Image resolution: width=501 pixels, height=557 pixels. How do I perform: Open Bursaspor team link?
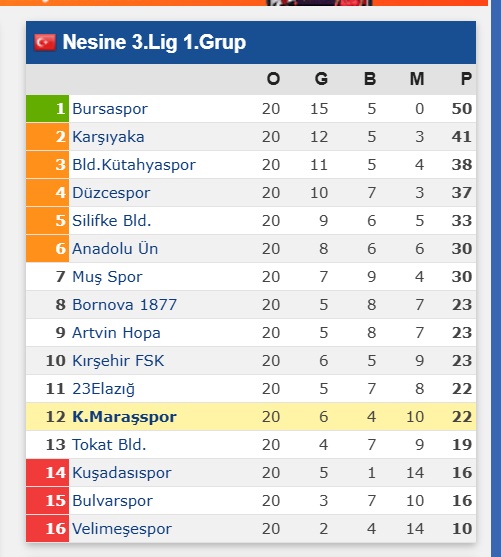(110, 109)
